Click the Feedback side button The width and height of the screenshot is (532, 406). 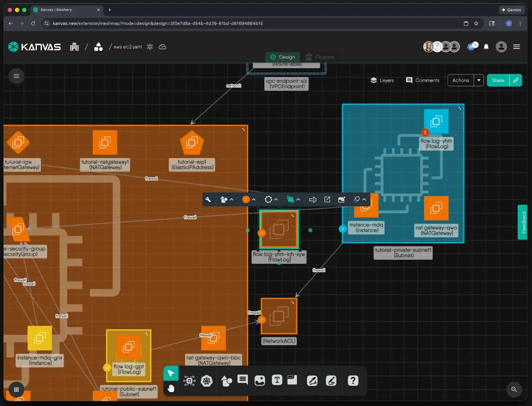[523, 222]
